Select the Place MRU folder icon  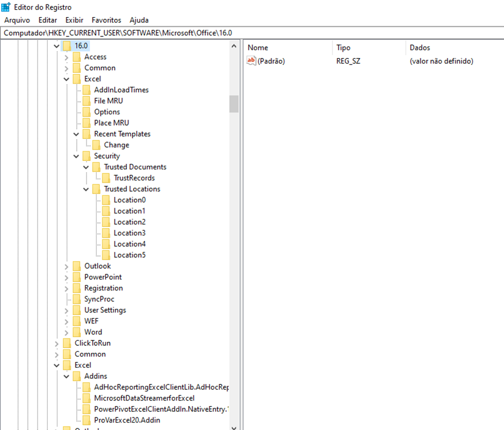(x=86, y=123)
